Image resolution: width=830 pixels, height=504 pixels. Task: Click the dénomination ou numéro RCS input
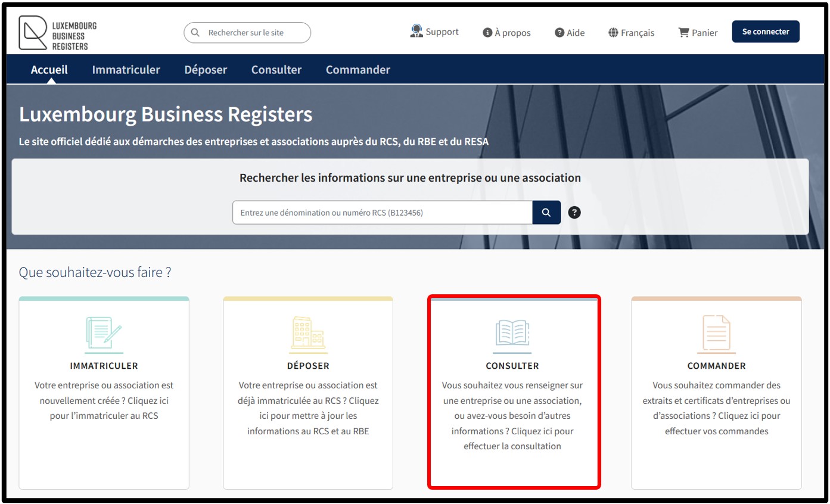click(x=382, y=213)
